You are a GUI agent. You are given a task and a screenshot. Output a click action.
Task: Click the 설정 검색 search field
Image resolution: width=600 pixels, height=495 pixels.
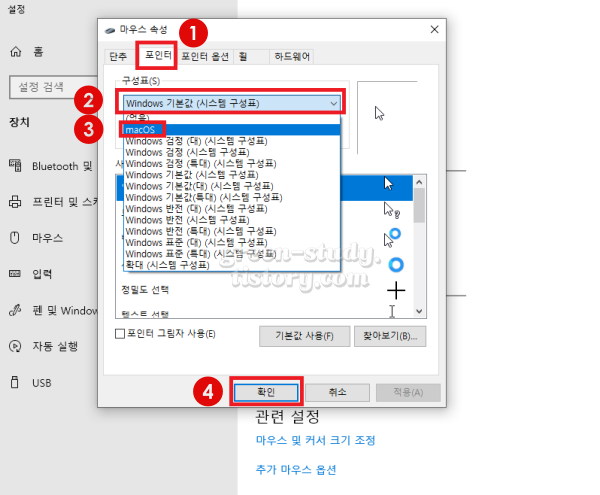(x=53, y=87)
